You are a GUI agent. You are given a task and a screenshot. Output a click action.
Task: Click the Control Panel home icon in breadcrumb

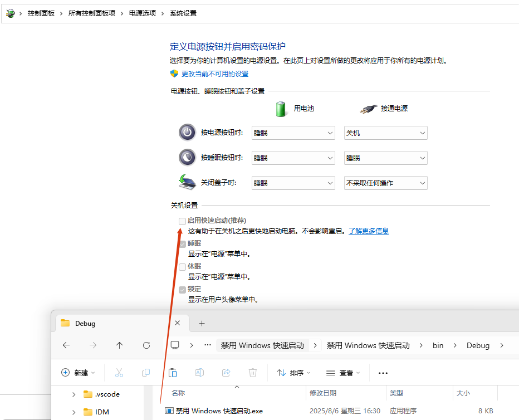(10, 13)
